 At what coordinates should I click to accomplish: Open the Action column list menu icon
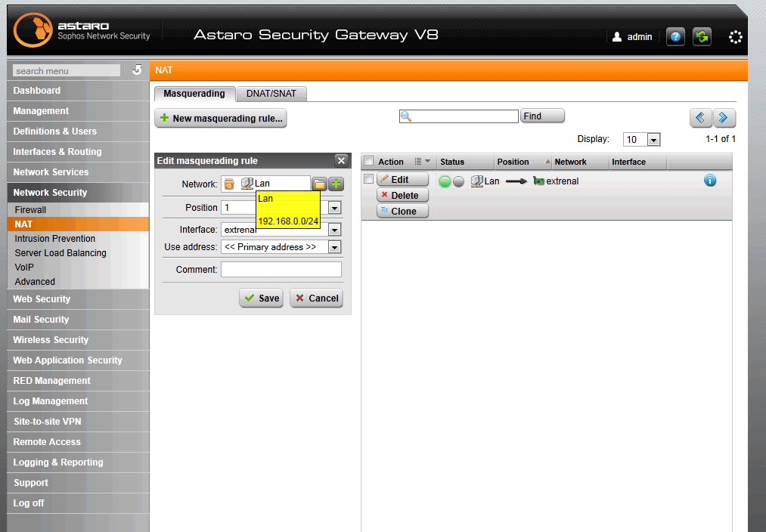point(422,161)
